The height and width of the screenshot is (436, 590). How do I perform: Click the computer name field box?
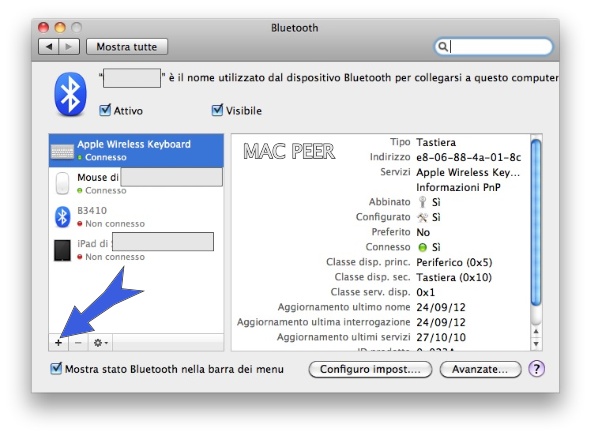[132, 78]
